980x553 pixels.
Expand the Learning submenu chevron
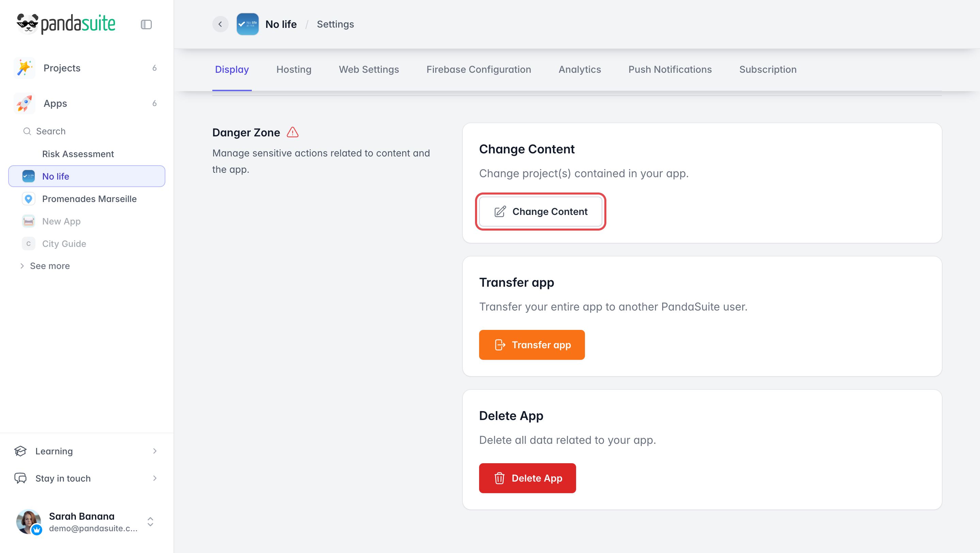tap(154, 451)
